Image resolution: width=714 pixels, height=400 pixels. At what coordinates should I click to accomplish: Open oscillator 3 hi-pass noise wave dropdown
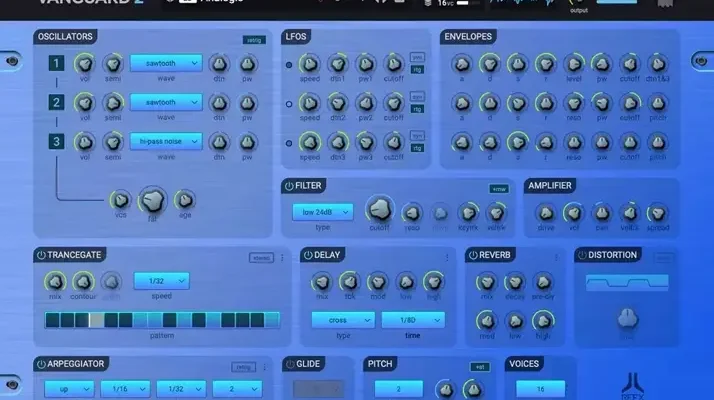(x=166, y=141)
